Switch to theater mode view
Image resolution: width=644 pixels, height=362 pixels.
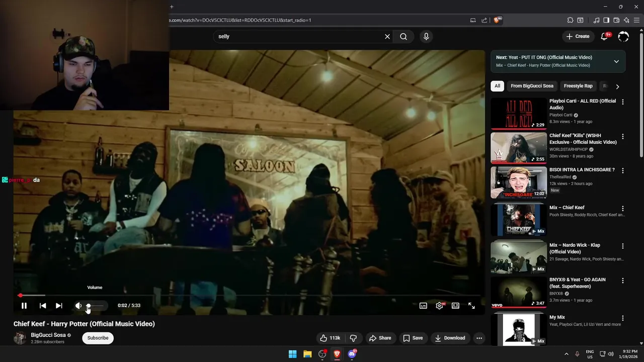(455, 305)
